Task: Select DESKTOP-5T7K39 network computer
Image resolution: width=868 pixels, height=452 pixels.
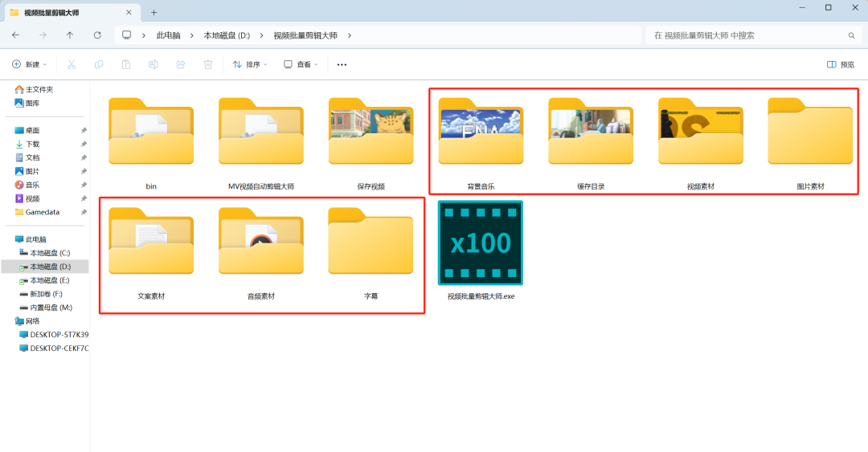Action: 54,335
